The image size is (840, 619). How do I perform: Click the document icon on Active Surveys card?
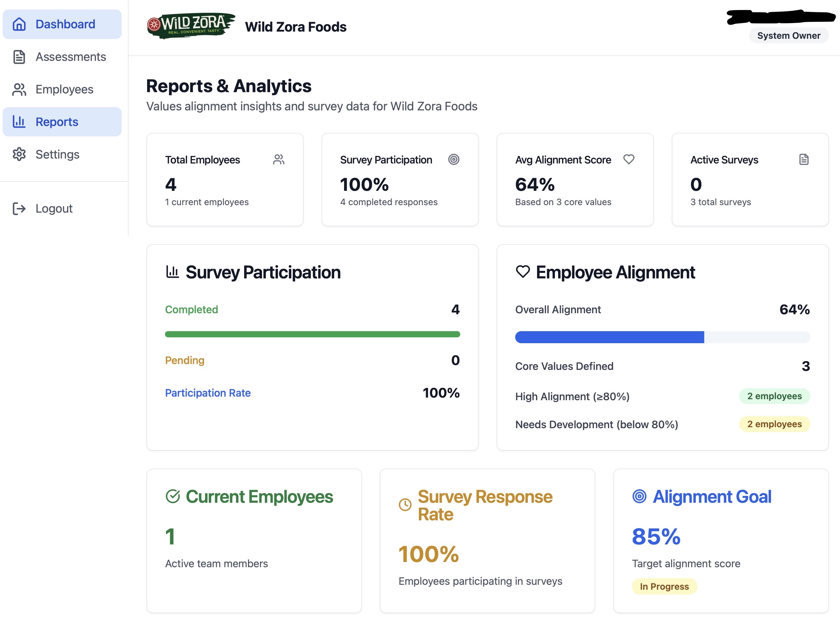803,159
